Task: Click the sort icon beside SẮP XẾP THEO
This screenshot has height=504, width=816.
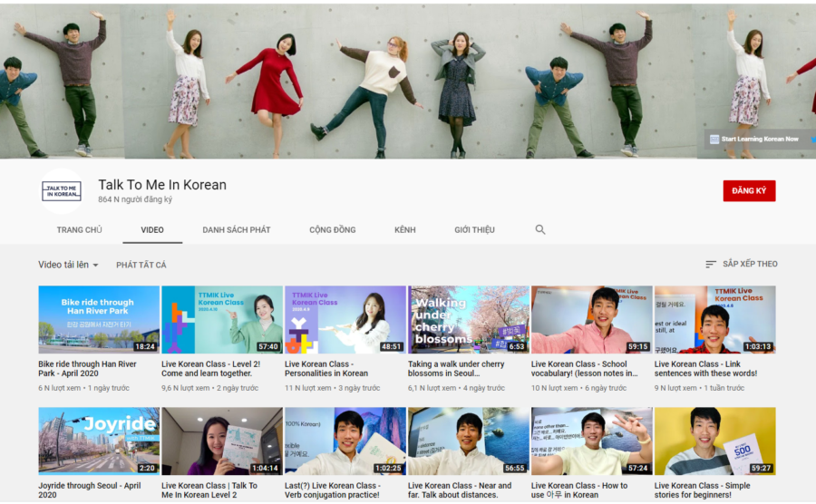Action: pyautogui.click(x=710, y=264)
